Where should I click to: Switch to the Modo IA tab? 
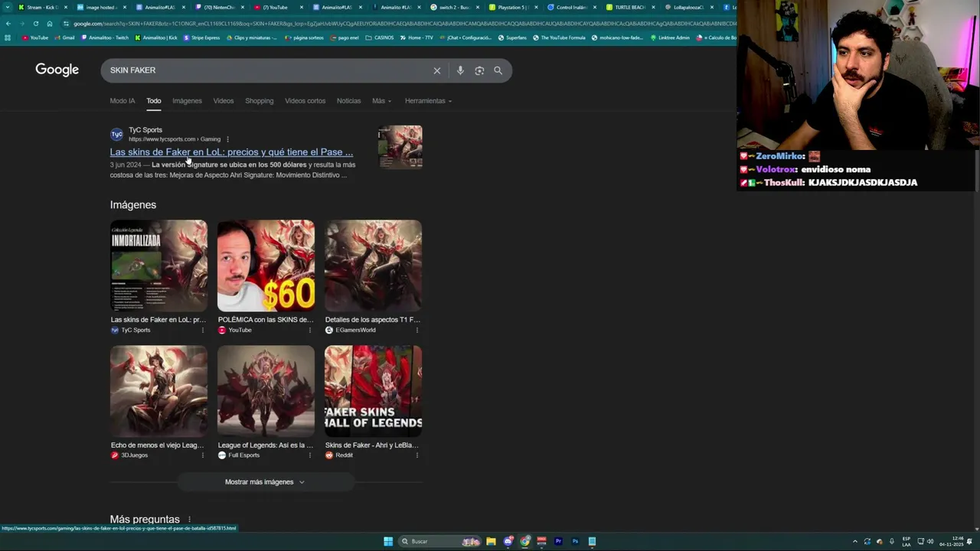122,101
